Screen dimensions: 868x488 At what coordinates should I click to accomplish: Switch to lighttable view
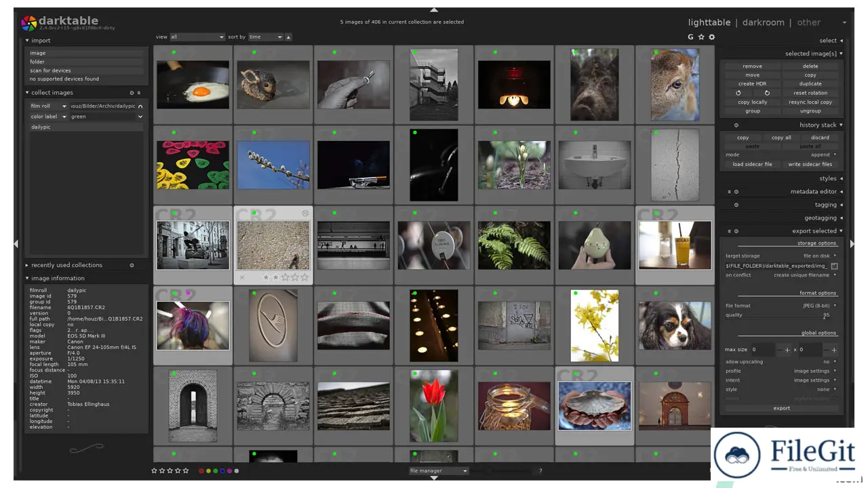pyautogui.click(x=709, y=22)
